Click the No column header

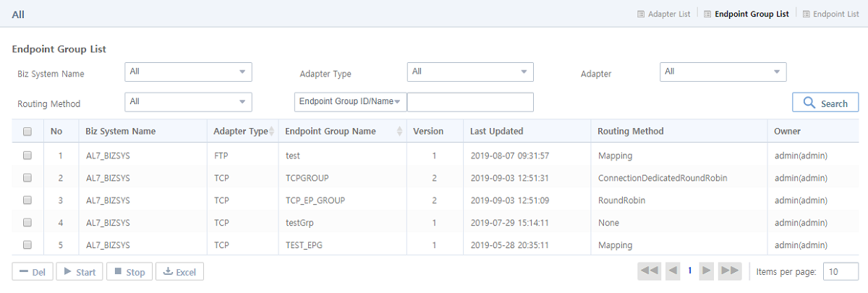56,132
